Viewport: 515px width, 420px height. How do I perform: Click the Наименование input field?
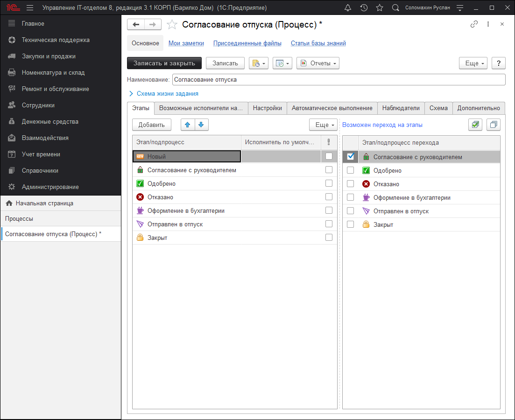(338, 79)
